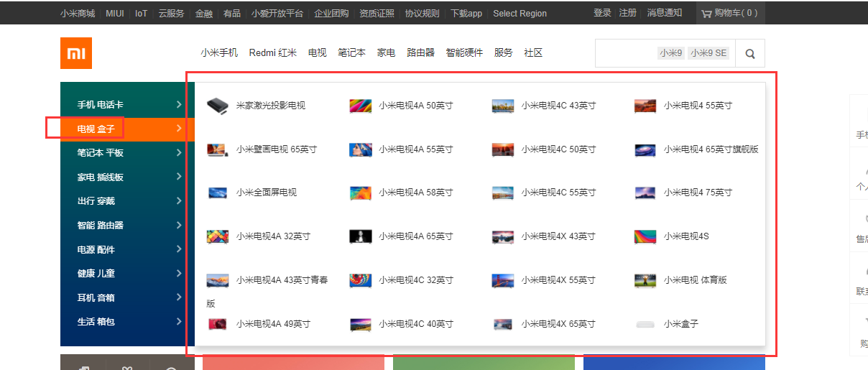
Task: Expand 耳机 音箱 category chevron
Action: pyautogui.click(x=179, y=297)
